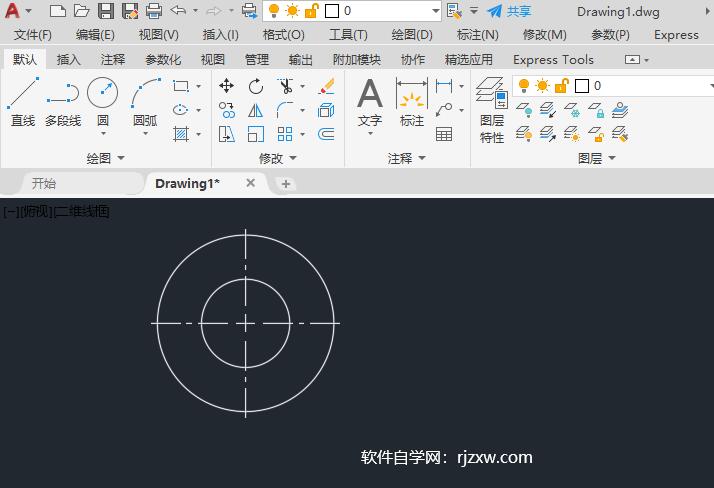The width and height of the screenshot is (714, 488).
Task: Open the AutoCAD application menu
Action: point(16,10)
